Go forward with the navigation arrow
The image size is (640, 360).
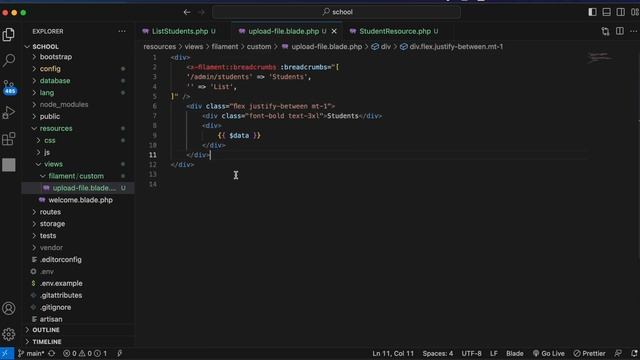(x=201, y=12)
